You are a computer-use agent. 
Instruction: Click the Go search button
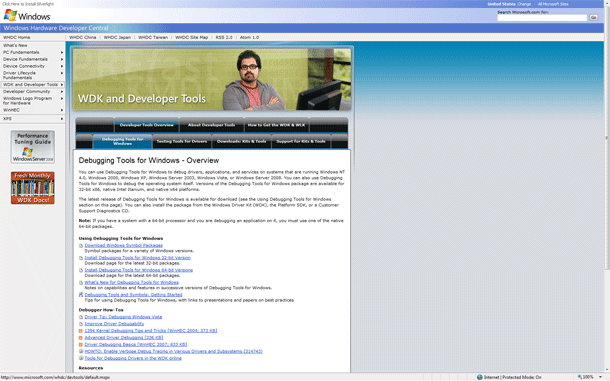click(593, 18)
